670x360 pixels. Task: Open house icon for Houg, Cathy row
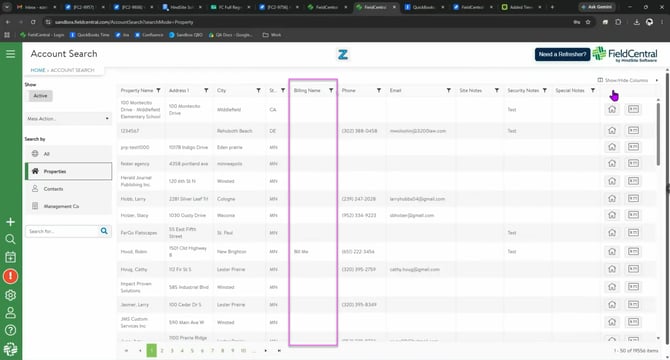(x=612, y=269)
